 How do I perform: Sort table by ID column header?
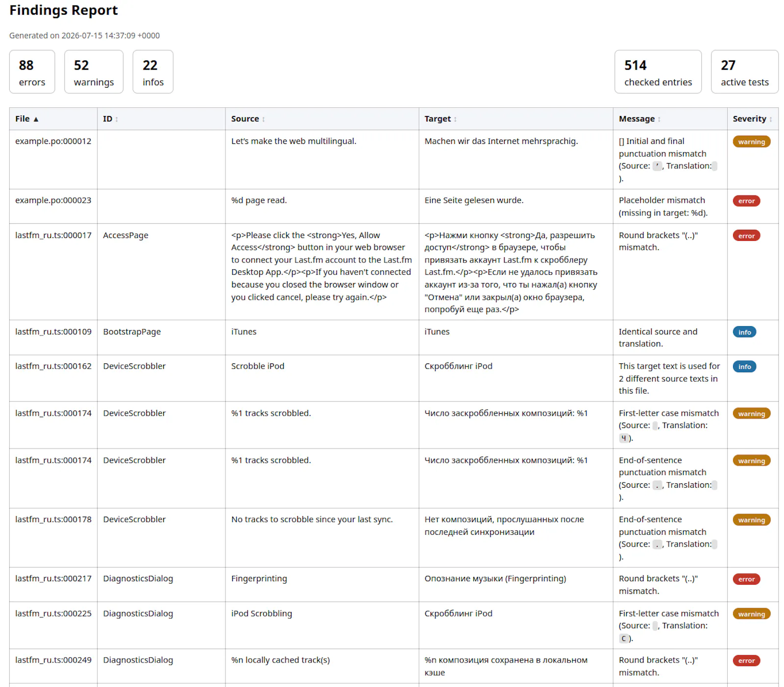tap(161, 118)
